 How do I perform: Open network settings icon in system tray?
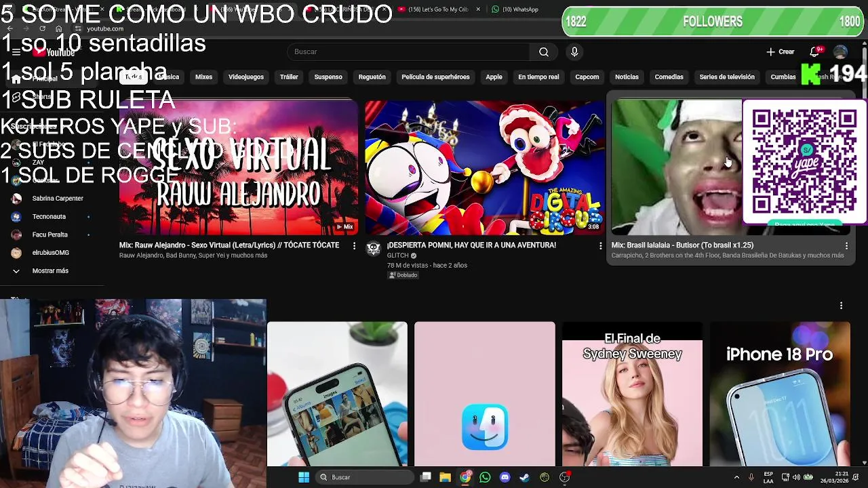click(x=785, y=477)
